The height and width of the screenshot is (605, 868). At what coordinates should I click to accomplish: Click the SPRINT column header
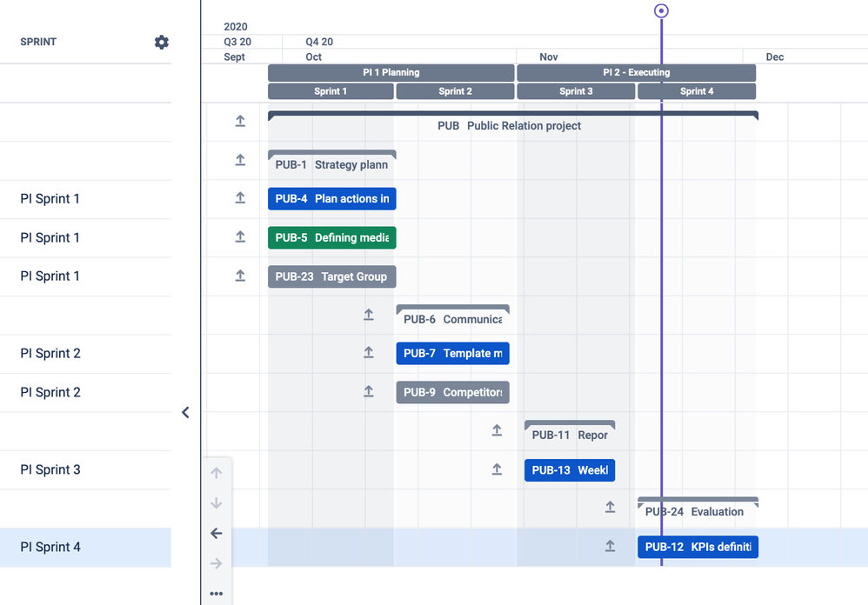point(38,42)
